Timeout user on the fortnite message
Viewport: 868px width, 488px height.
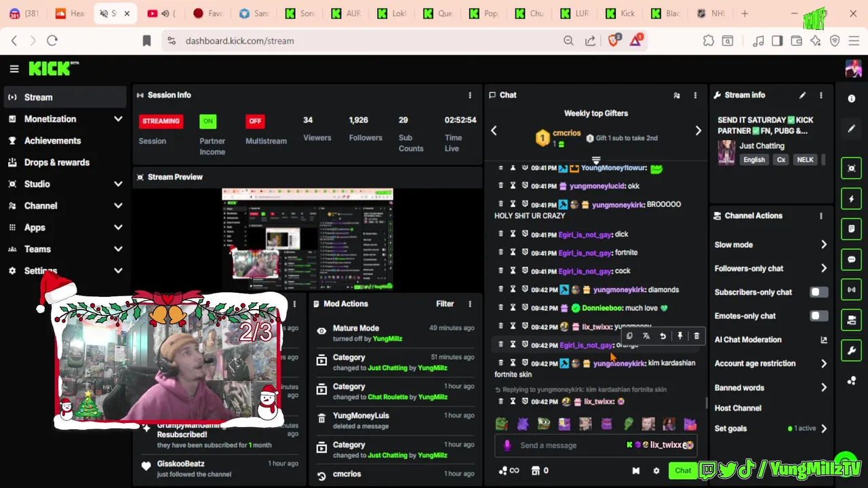click(x=513, y=252)
